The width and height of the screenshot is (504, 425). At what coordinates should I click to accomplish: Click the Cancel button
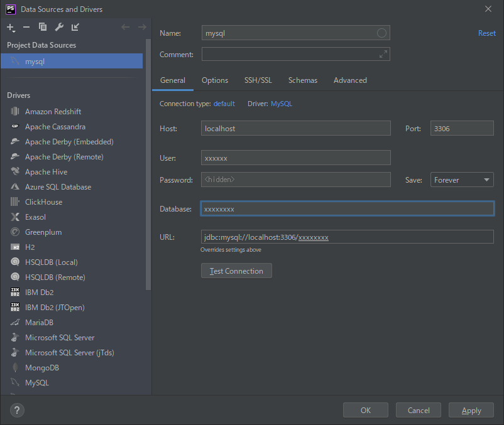[418, 410]
